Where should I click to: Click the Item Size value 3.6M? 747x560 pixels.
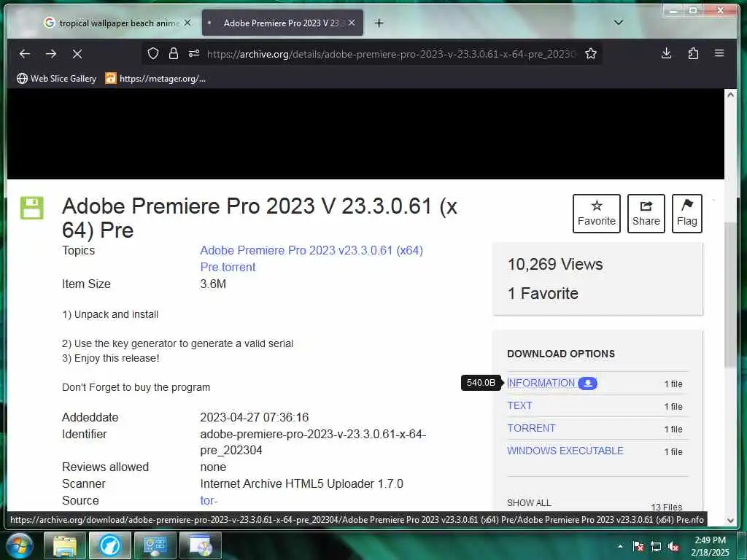click(x=213, y=284)
